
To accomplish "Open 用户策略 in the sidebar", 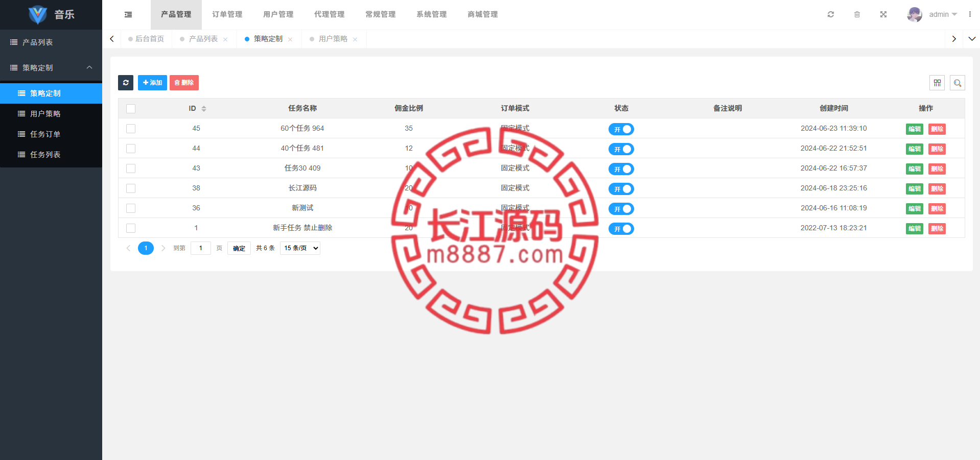I will 51,114.
